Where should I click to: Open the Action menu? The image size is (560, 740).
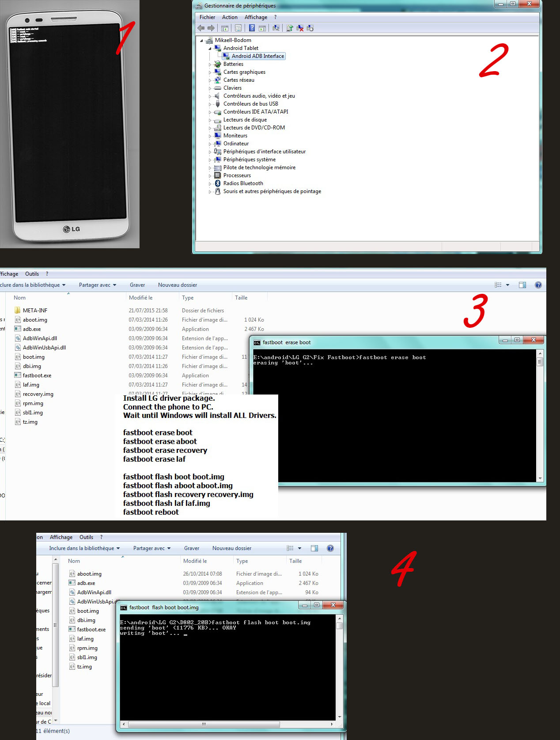[x=230, y=17]
